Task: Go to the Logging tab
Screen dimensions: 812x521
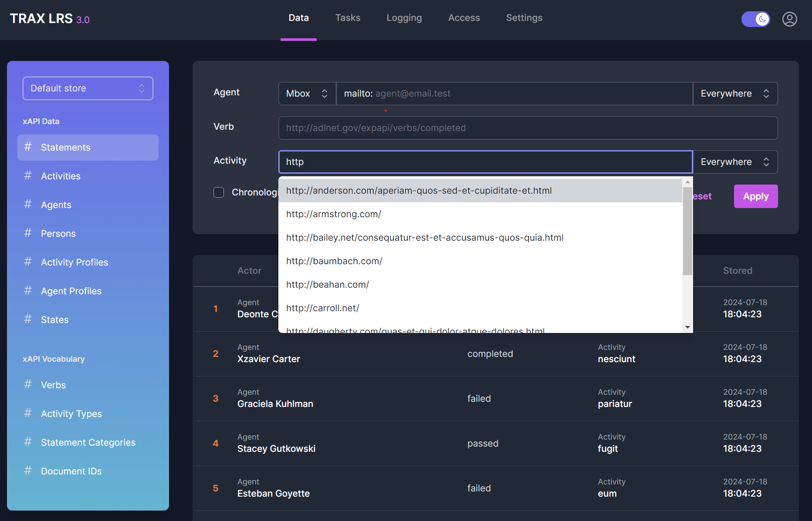Action: [404, 18]
